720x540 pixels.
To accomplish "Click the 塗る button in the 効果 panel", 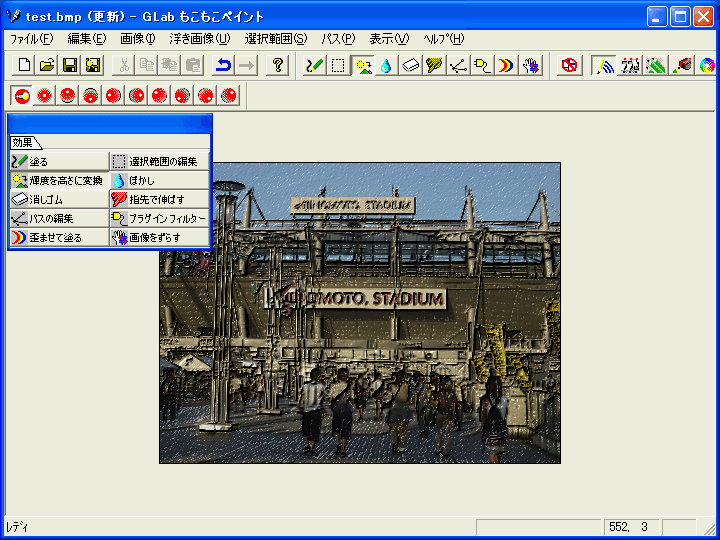I will [59, 162].
